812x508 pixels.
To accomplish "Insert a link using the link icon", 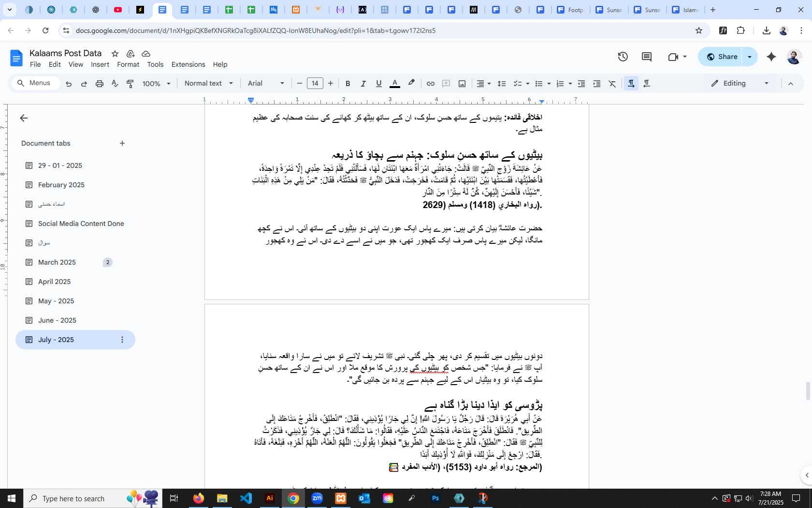I will tap(430, 84).
